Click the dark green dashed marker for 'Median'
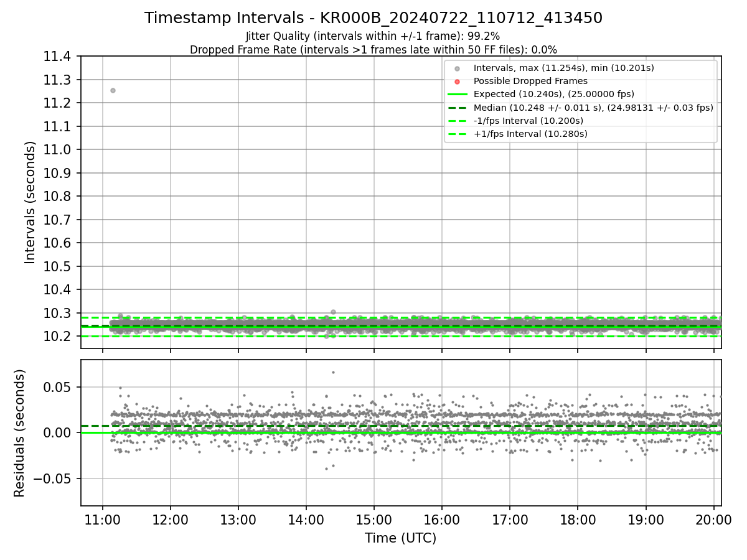Screen dimensions: 747x560 pyautogui.click(x=458, y=108)
